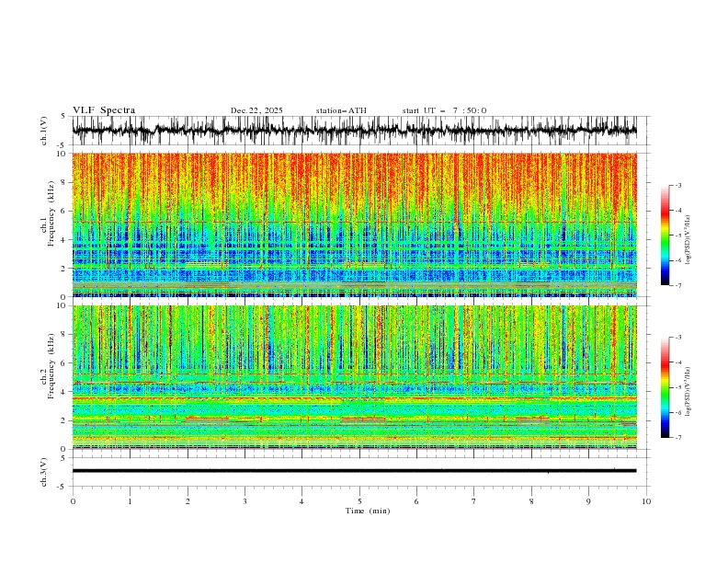Image resolution: width=728 pixels, height=563 pixels.
Task: Click ch.1 'Frequency (kHz)' axis label
Action: (51, 213)
